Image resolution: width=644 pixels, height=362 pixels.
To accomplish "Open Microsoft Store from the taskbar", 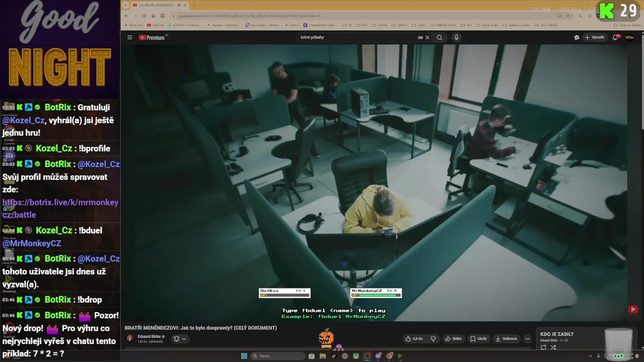I will (311, 356).
